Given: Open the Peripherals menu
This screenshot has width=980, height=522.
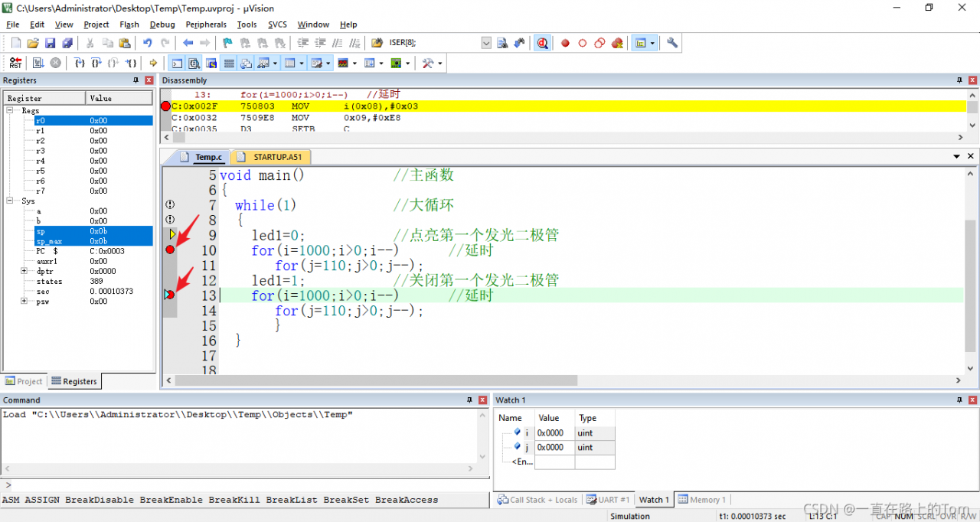Looking at the screenshot, I should click(x=206, y=24).
